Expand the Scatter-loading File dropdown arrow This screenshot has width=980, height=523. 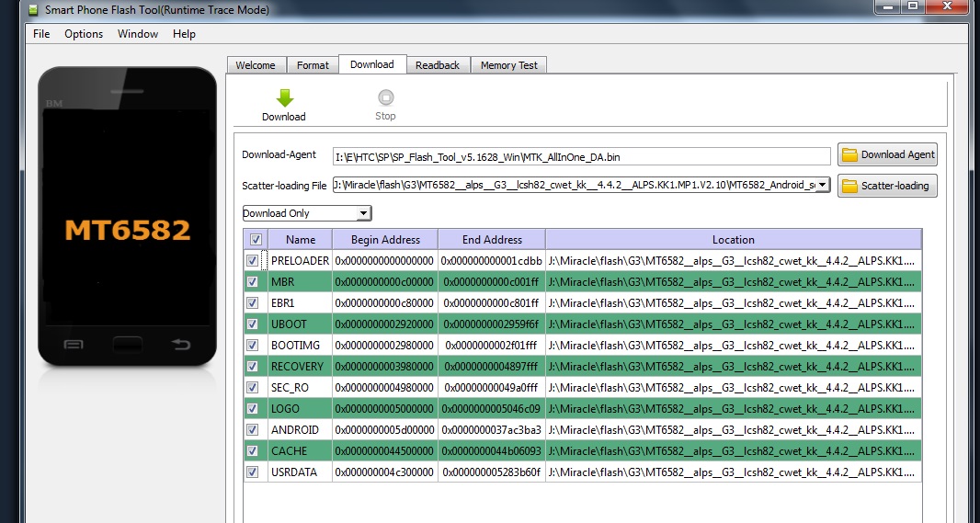(823, 185)
